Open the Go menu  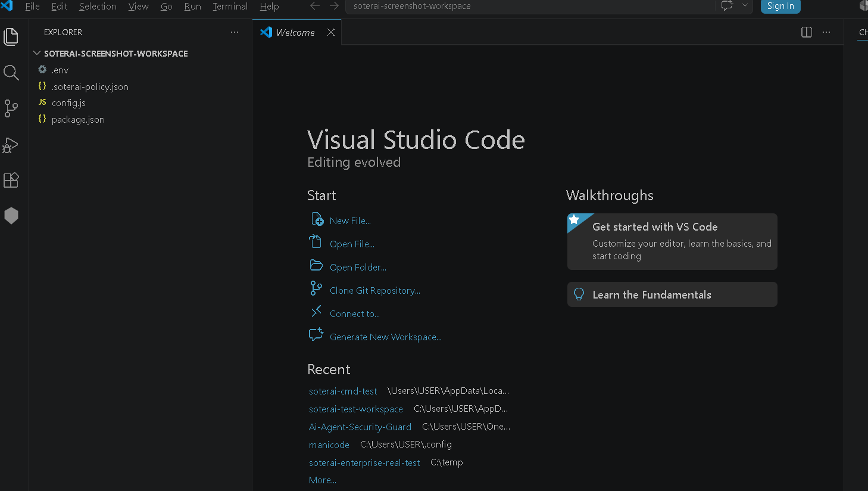click(167, 6)
